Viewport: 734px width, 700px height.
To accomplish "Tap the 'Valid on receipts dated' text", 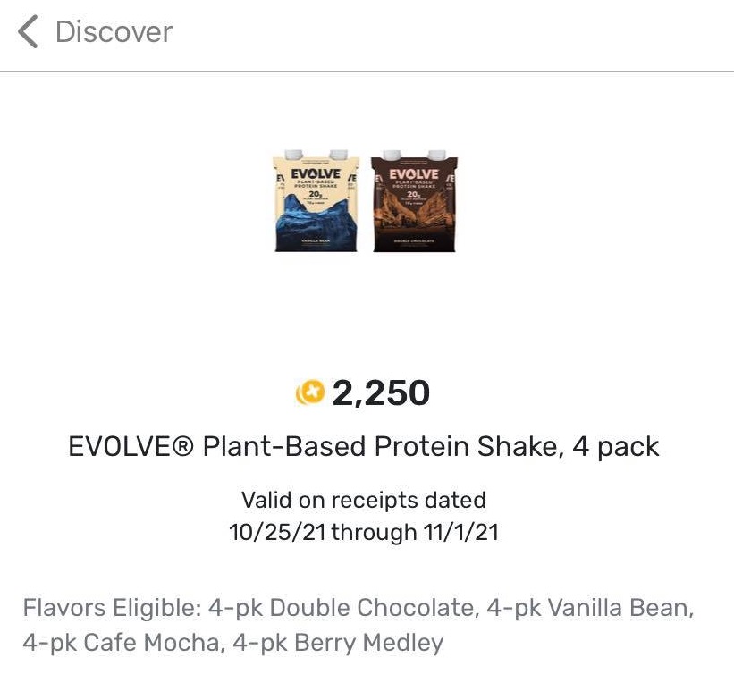I will pyautogui.click(x=364, y=500).
